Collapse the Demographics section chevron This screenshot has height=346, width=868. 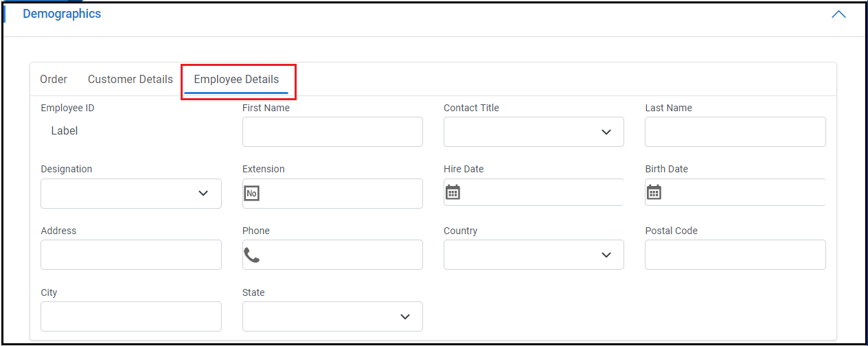(838, 14)
